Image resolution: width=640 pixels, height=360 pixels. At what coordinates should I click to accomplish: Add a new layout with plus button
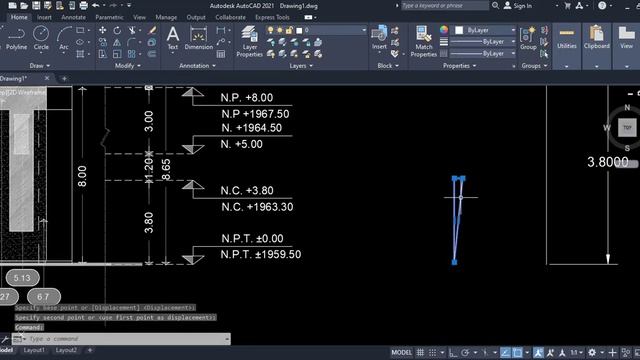90,350
